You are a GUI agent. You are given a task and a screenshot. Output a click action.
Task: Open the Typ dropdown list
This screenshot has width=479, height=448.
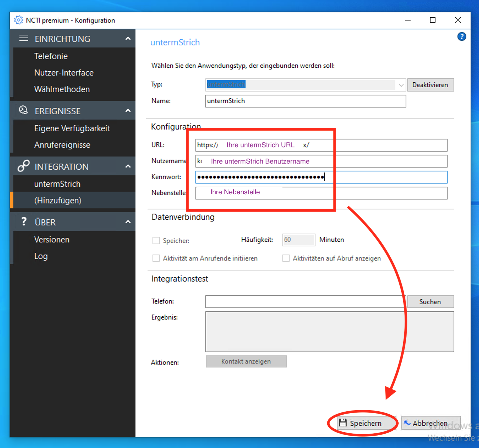(x=401, y=85)
